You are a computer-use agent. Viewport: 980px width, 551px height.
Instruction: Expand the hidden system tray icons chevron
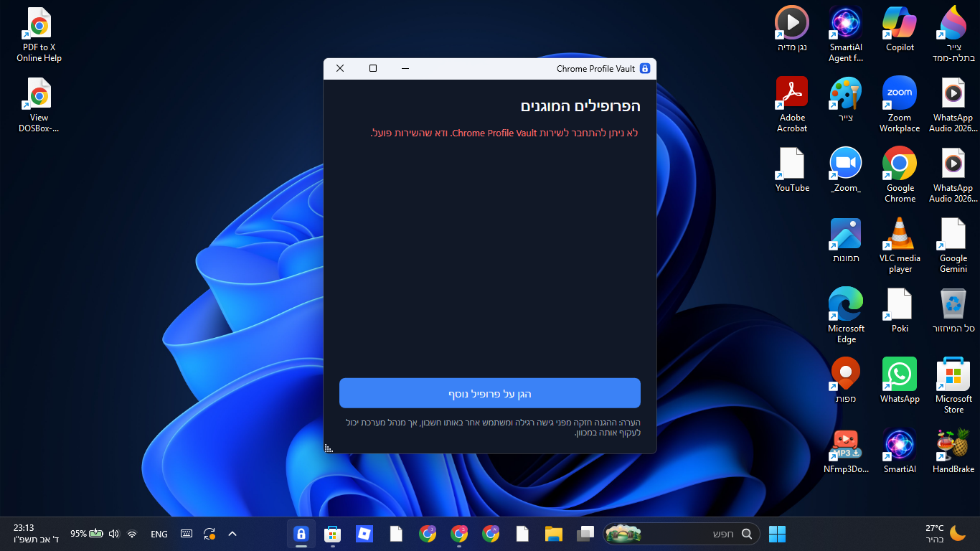pyautogui.click(x=232, y=534)
